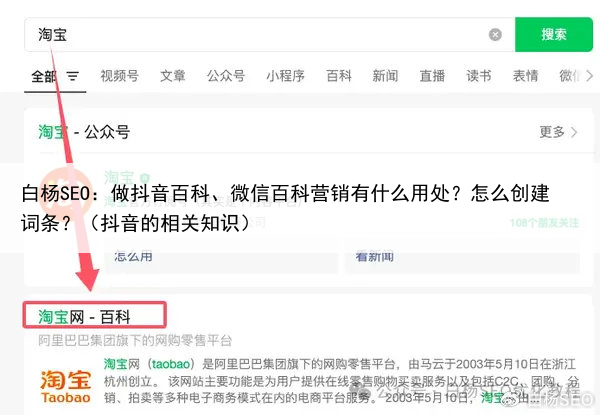Open the filter icon beside 全部

(x=73, y=76)
